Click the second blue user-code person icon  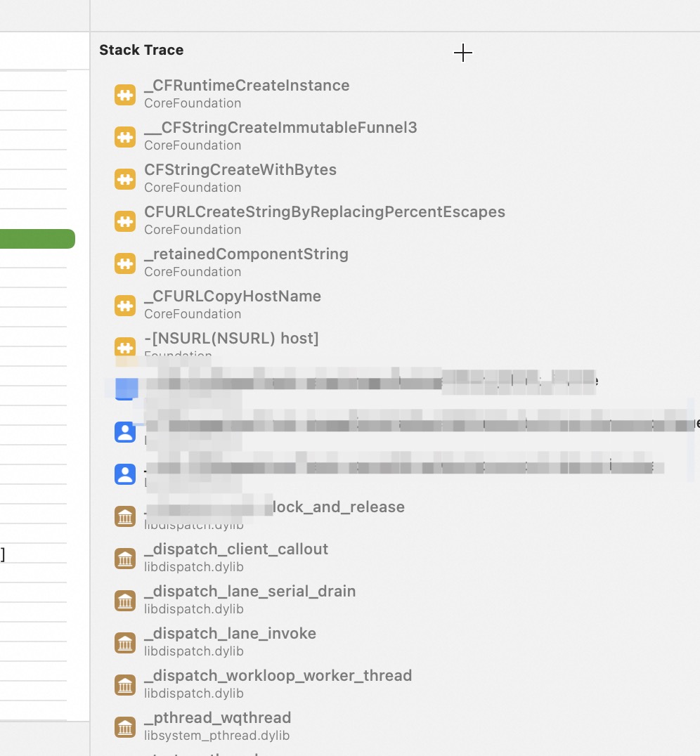tap(125, 474)
